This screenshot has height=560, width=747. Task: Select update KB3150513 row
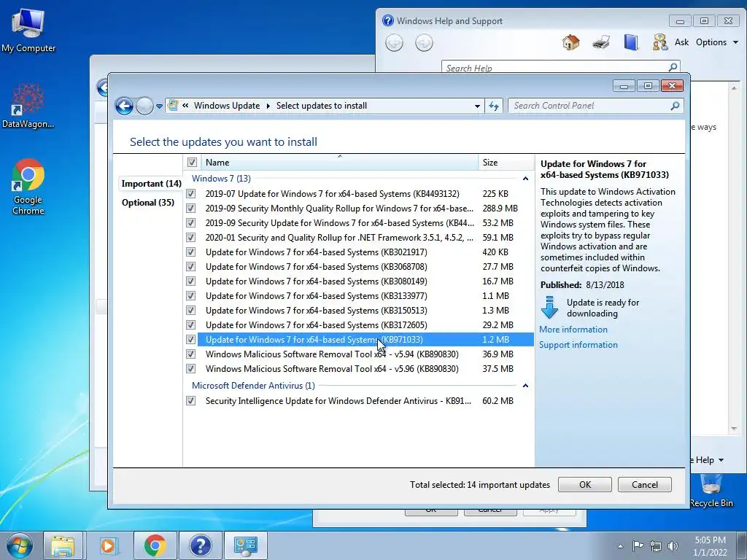(x=359, y=311)
